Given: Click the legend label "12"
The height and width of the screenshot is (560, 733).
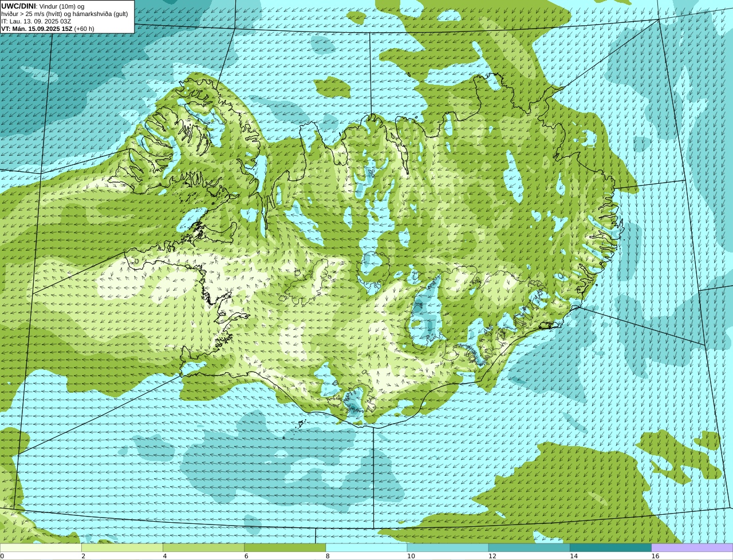Looking at the screenshot, I should (x=492, y=556).
